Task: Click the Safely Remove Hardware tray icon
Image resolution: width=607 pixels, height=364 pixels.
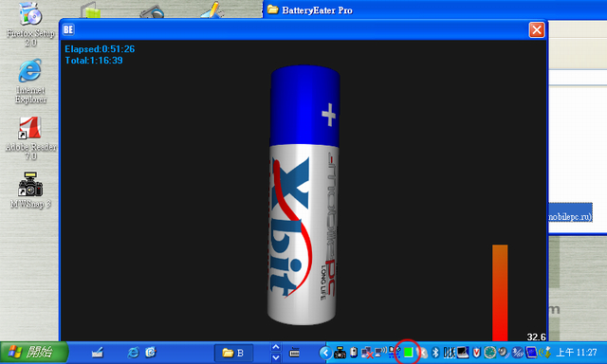Action: point(545,353)
